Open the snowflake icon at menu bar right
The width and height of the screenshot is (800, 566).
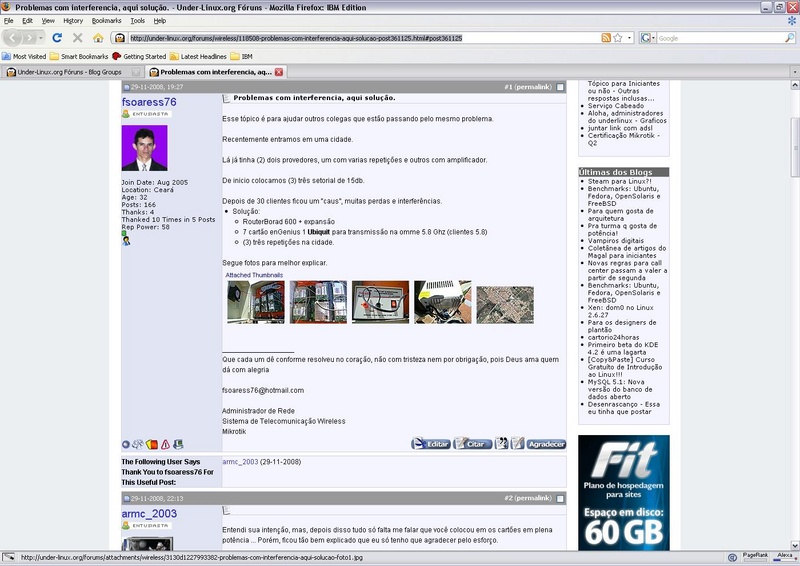click(792, 21)
